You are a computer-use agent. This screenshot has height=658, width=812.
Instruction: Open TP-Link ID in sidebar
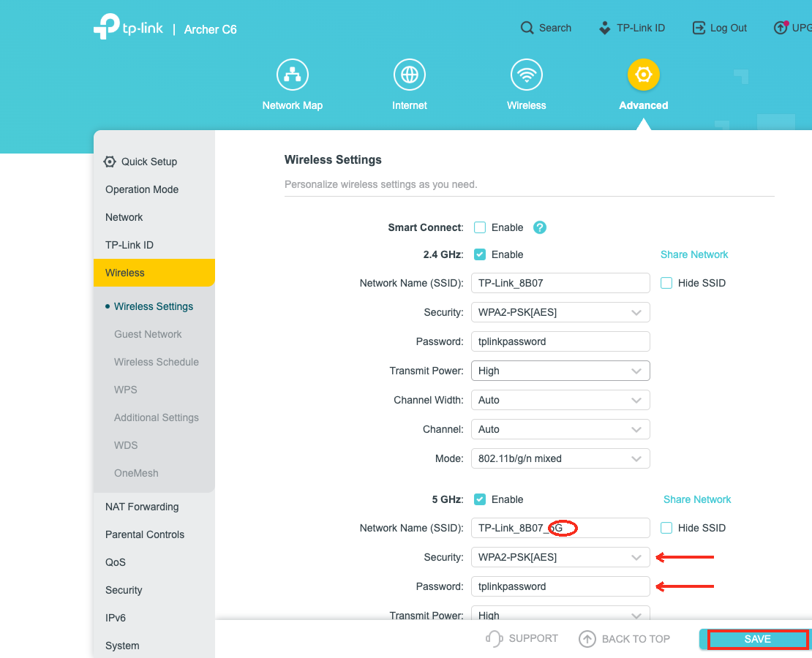(x=129, y=245)
